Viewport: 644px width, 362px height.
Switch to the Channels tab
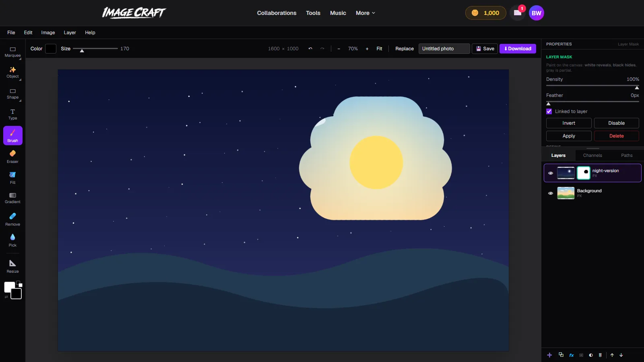click(x=592, y=155)
